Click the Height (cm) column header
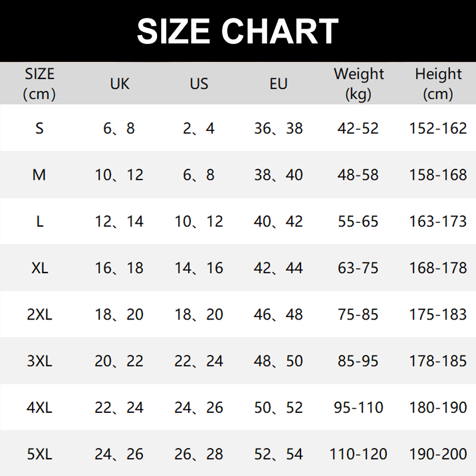The image size is (476, 476). pyautogui.click(x=438, y=84)
